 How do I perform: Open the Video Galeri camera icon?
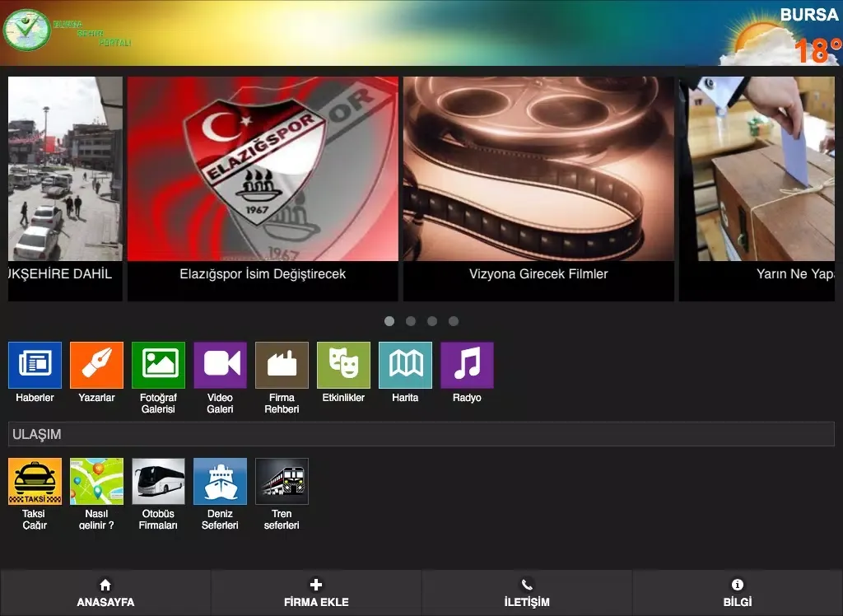point(221,365)
